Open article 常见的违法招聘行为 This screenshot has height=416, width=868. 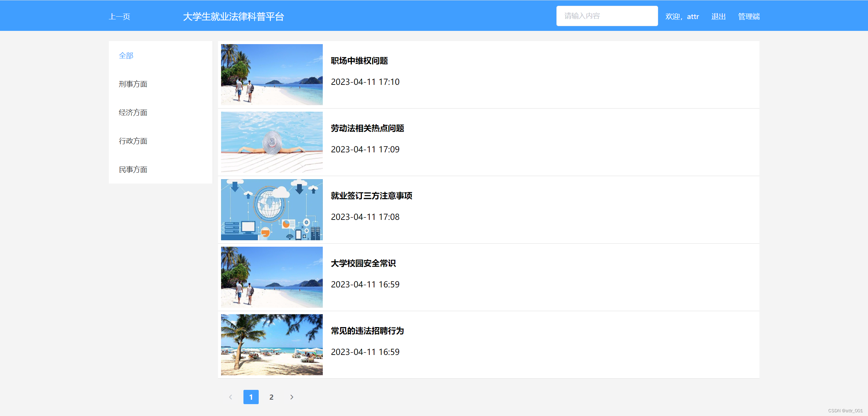367,331
